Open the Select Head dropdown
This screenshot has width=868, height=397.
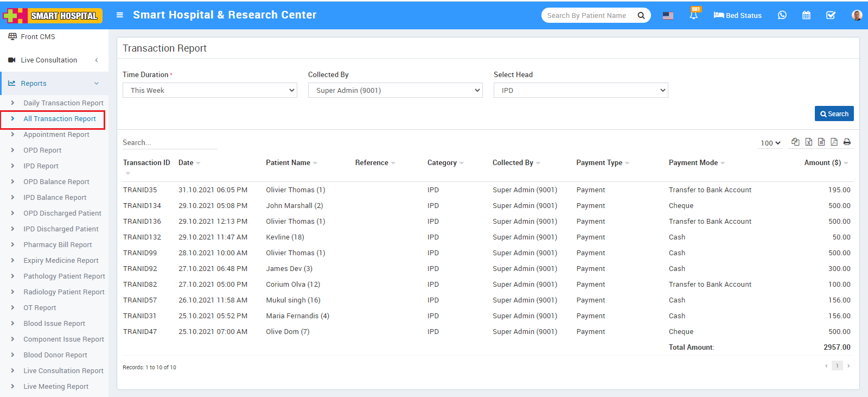click(x=581, y=90)
